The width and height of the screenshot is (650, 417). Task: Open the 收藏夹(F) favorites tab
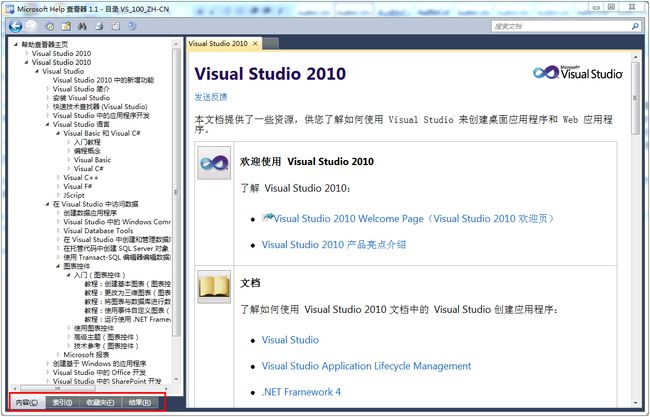coord(100,402)
